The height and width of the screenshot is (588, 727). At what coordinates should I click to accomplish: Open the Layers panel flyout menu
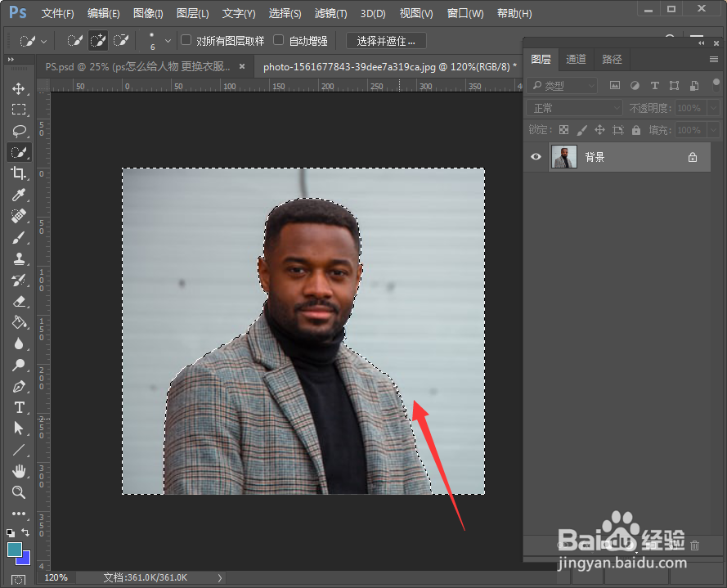714,60
